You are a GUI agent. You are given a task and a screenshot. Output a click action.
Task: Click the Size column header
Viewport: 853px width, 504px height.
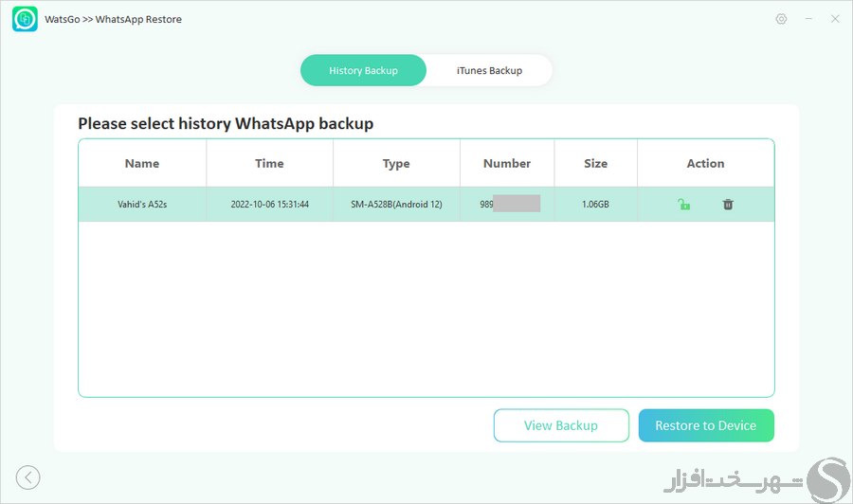pos(596,163)
